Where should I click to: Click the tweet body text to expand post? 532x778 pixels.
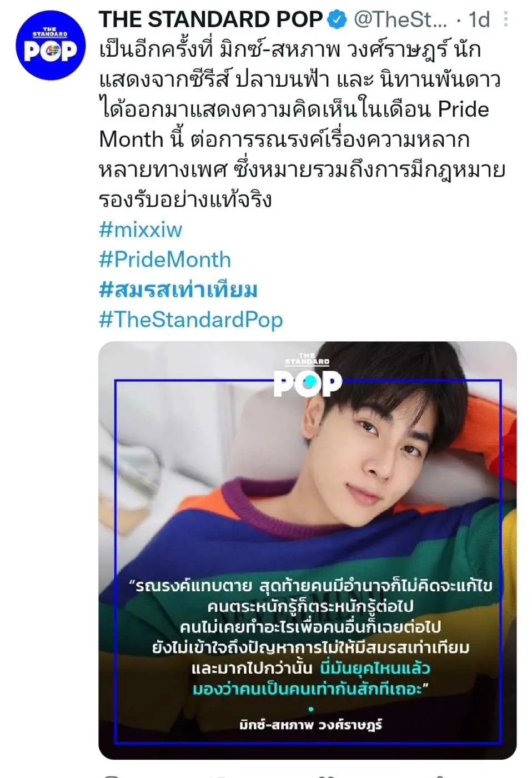pos(302,124)
